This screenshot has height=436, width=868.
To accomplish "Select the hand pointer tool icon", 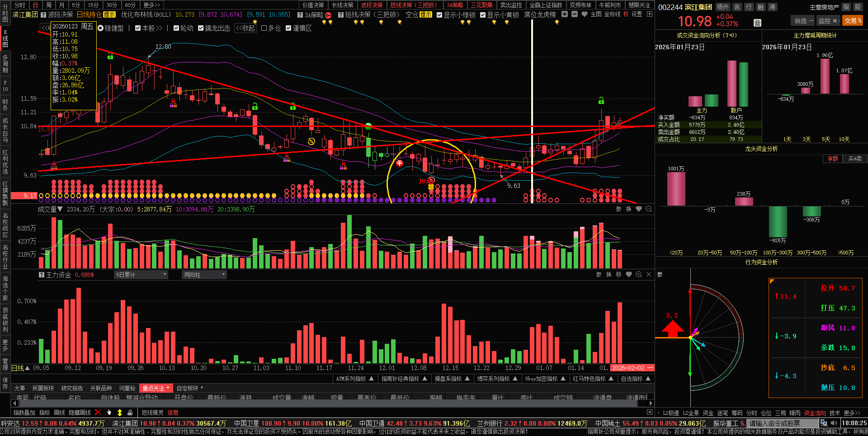I will (x=109, y=413).
